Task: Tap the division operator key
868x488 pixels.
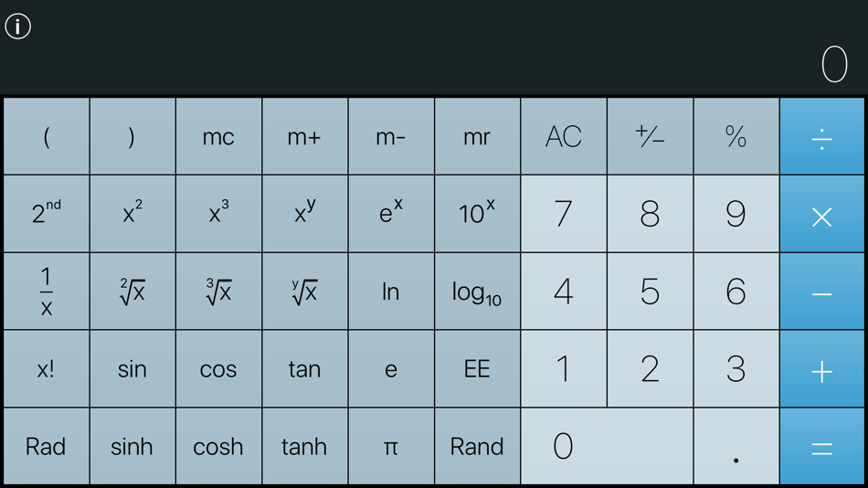Action: coord(822,136)
